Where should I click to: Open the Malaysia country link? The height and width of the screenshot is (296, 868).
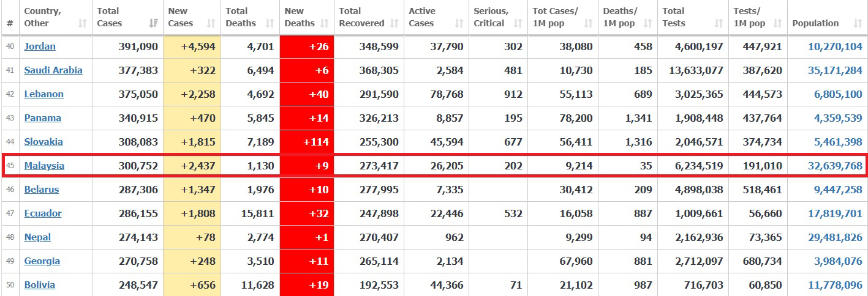click(x=44, y=166)
